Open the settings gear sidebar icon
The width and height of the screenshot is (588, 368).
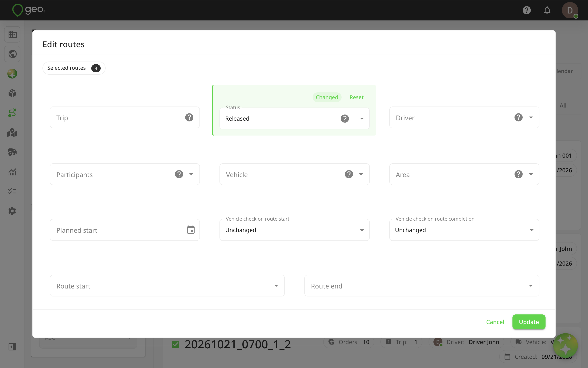pos(12,211)
